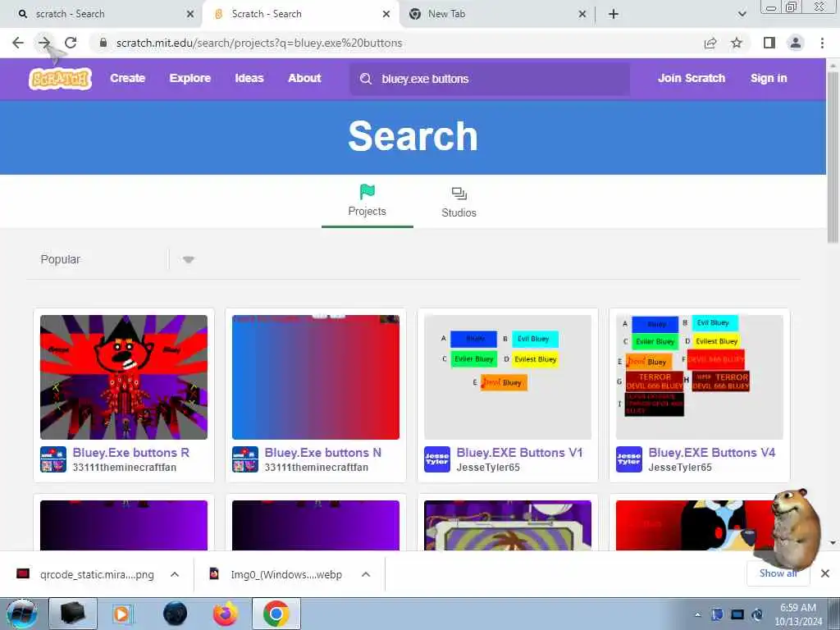
Task: Close the 'scratch - Search' tab
Action: [190, 14]
